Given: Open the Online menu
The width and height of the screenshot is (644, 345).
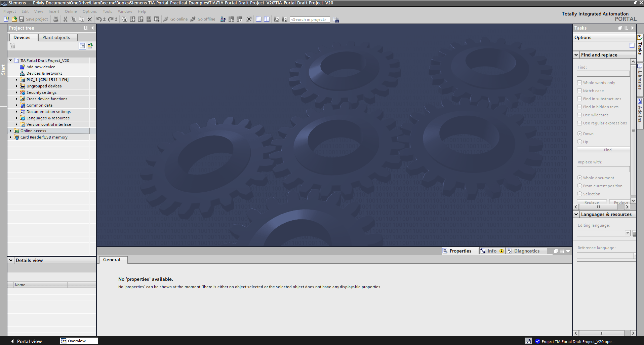Looking at the screenshot, I should coord(71,11).
